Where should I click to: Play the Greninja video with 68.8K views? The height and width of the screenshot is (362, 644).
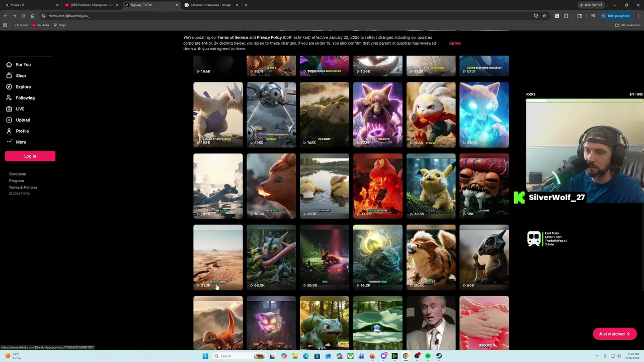[271, 257]
